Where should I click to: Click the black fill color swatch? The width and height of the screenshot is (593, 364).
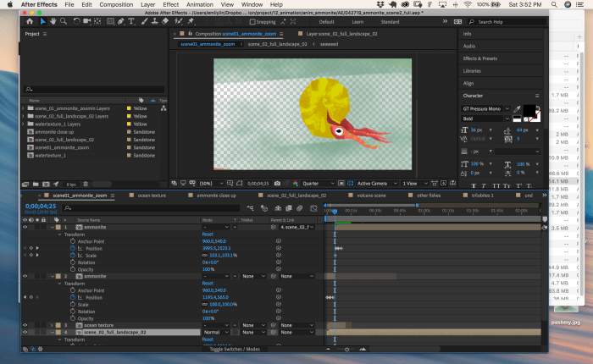[x=529, y=110]
